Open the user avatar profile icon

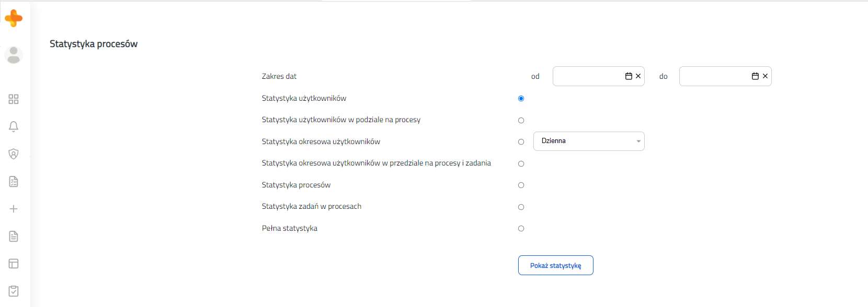(14, 55)
